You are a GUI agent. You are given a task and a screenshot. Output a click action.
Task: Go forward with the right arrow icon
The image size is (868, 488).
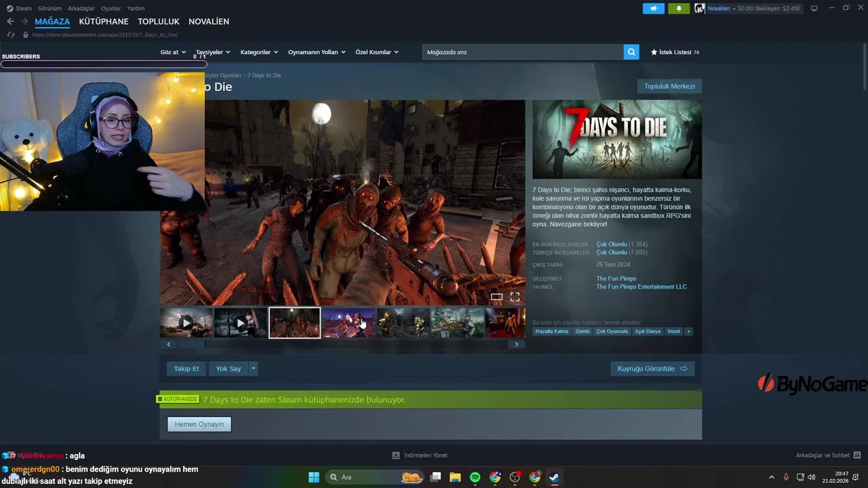[x=24, y=22]
